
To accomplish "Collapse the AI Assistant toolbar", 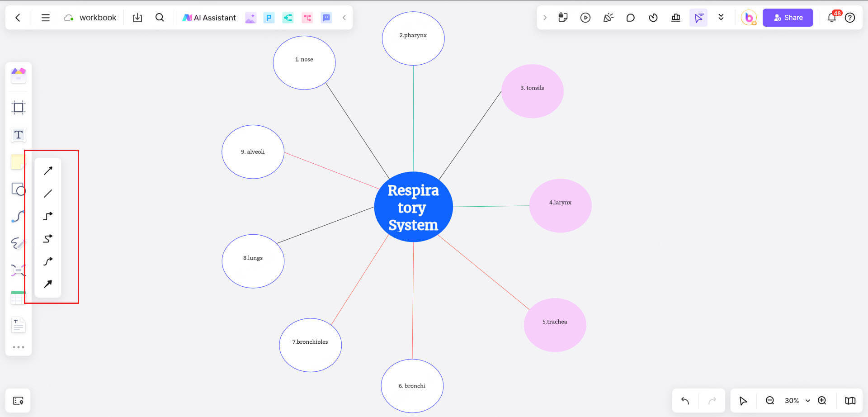I will (344, 18).
